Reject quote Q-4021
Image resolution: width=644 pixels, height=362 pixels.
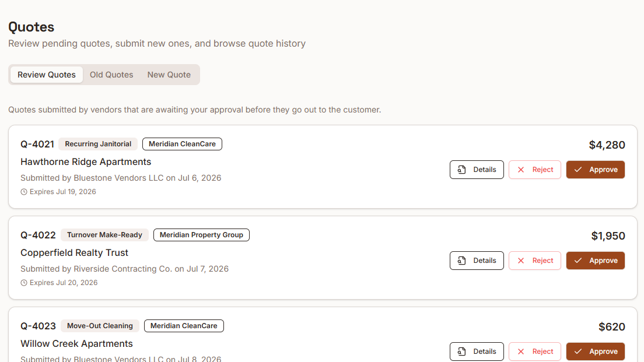coord(535,170)
